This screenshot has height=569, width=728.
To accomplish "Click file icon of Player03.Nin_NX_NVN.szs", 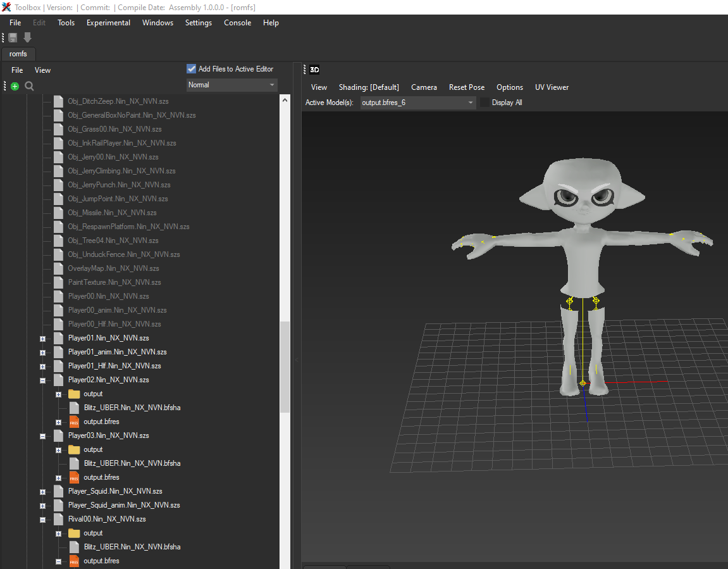I will point(58,435).
